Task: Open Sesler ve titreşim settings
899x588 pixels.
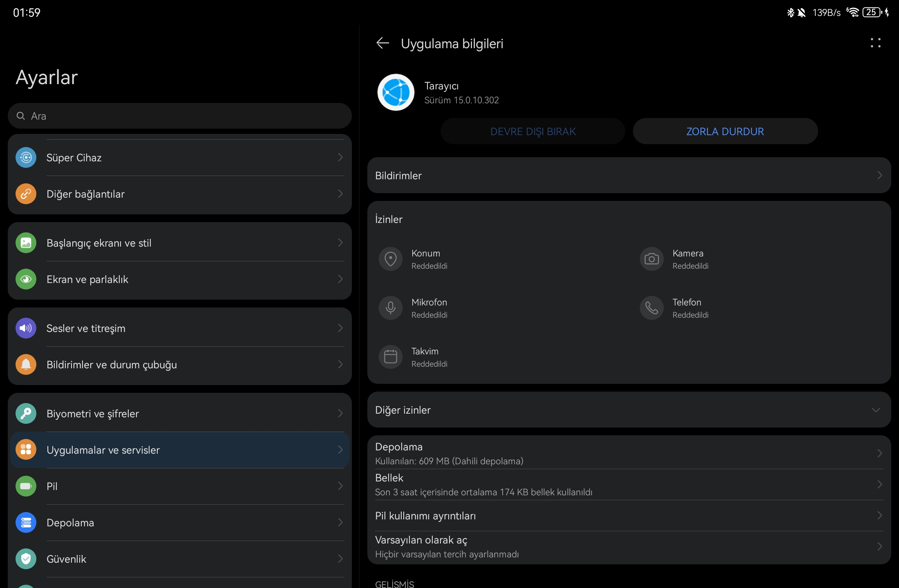Action: pyautogui.click(x=180, y=328)
